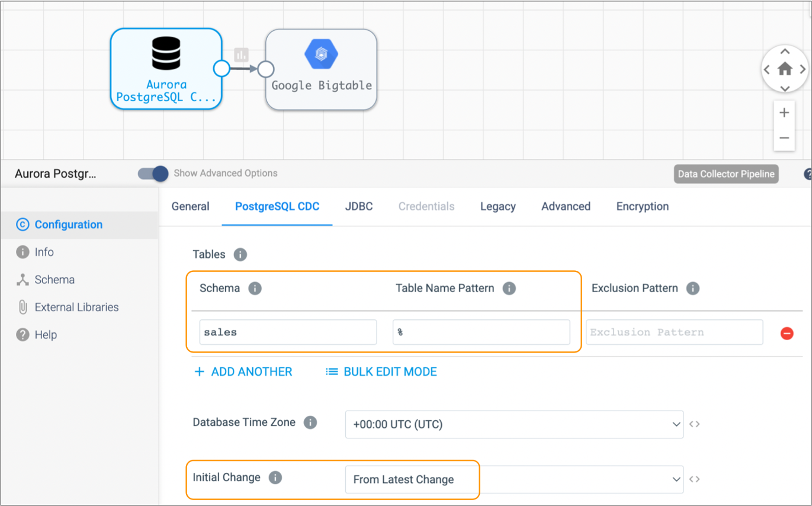This screenshot has height=506, width=812.
Task: Pan canvas up with the top arrow
Action: click(x=785, y=52)
